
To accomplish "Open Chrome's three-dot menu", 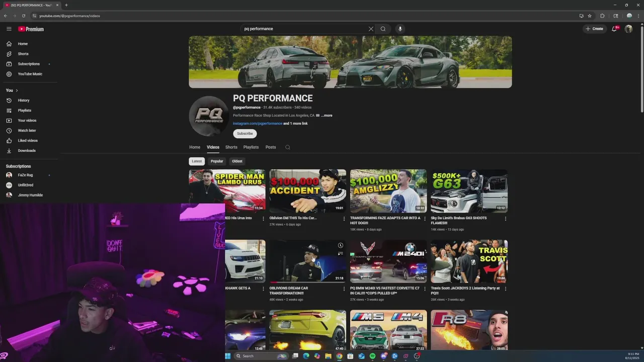I will [x=638, y=16].
